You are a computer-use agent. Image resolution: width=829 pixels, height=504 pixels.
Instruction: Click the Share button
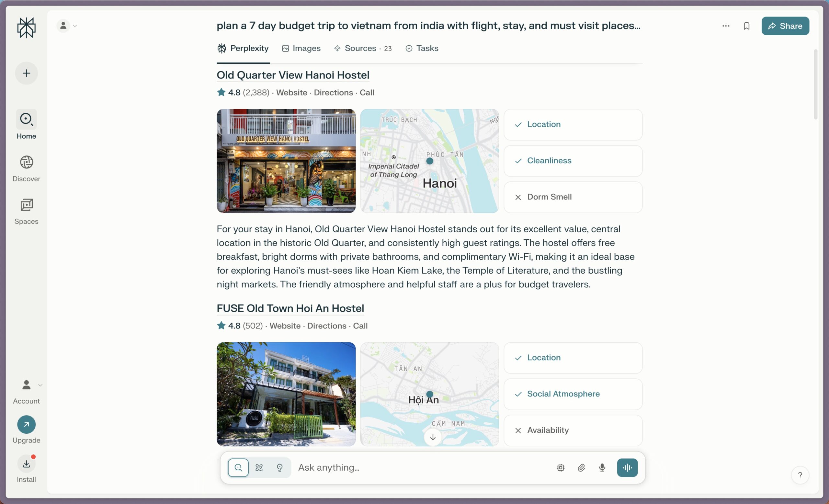coord(785,26)
